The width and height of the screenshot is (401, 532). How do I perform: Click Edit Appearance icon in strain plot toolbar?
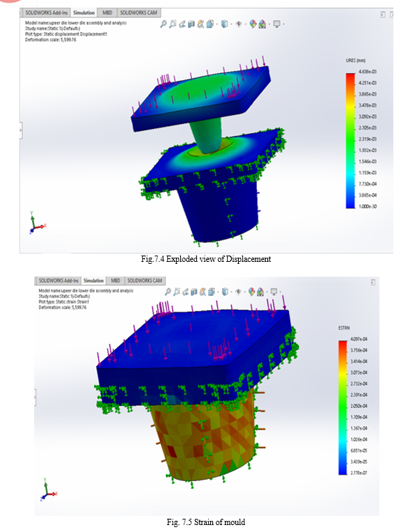[x=251, y=292]
